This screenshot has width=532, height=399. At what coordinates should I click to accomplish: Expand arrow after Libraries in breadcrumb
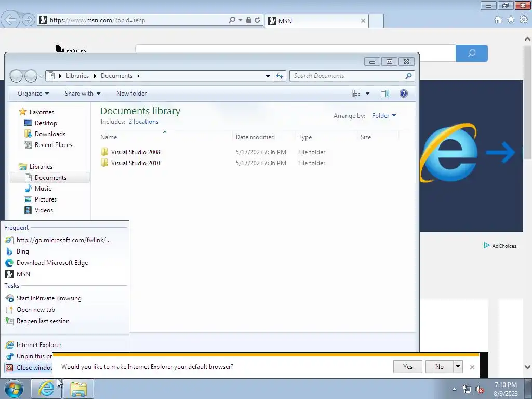[x=95, y=76]
